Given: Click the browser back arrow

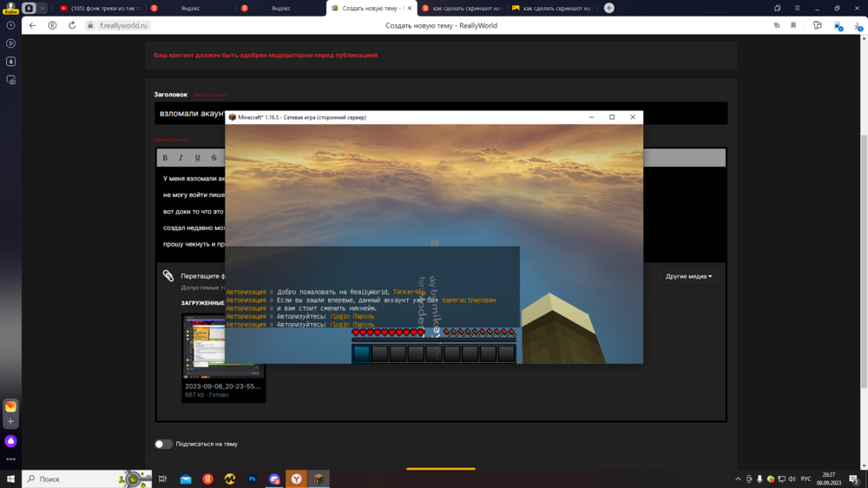Looking at the screenshot, I should coord(33,25).
